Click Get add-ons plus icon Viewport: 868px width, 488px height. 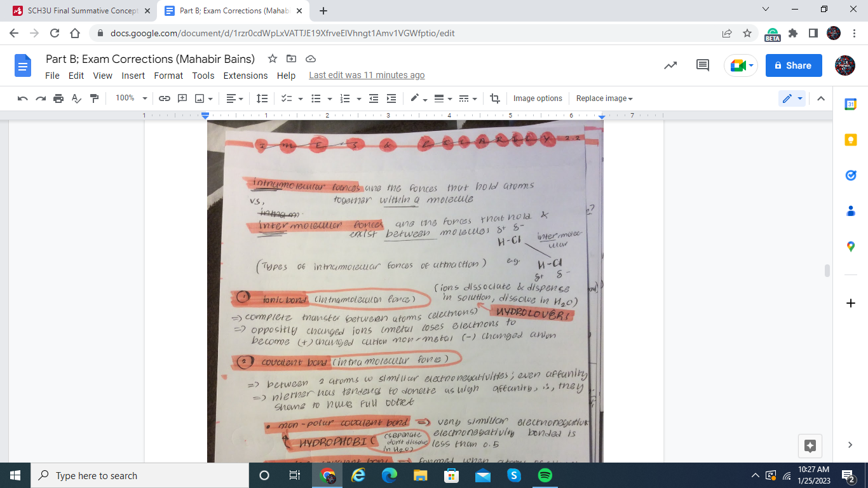pyautogui.click(x=851, y=303)
